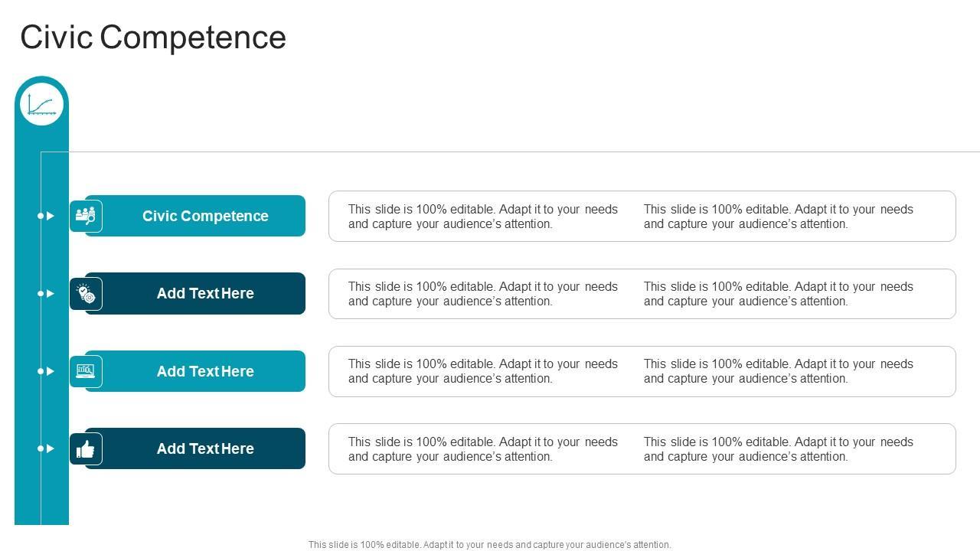Click the growth chart icon in the circle
Screen dimensions: 980x551
[41, 104]
